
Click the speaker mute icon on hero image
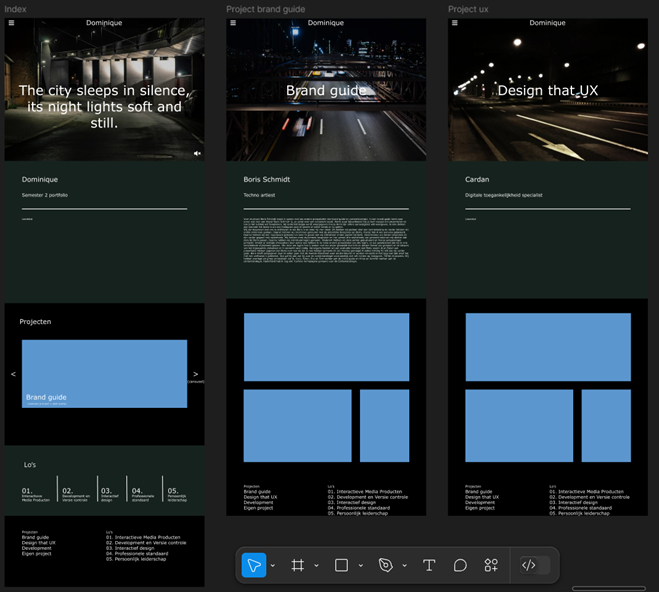197,153
